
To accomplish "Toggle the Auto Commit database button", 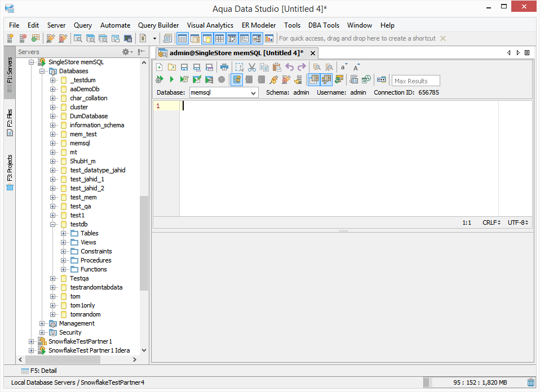I will click(237, 80).
